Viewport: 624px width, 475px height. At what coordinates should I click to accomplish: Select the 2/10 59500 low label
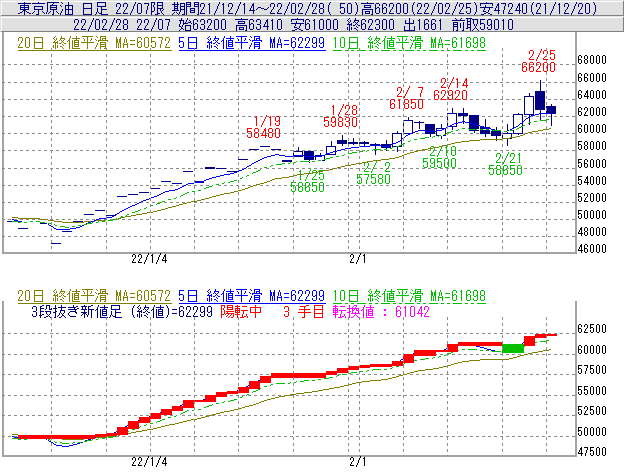point(439,157)
